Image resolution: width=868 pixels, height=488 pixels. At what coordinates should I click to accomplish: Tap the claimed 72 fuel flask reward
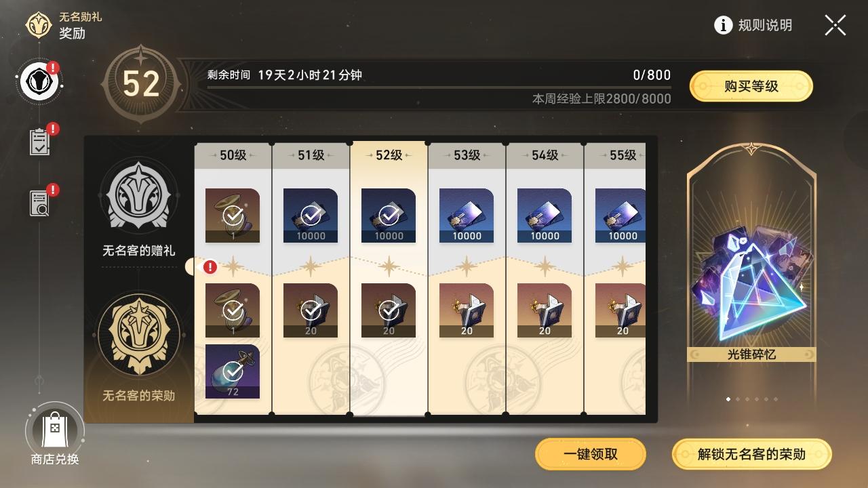(x=233, y=371)
